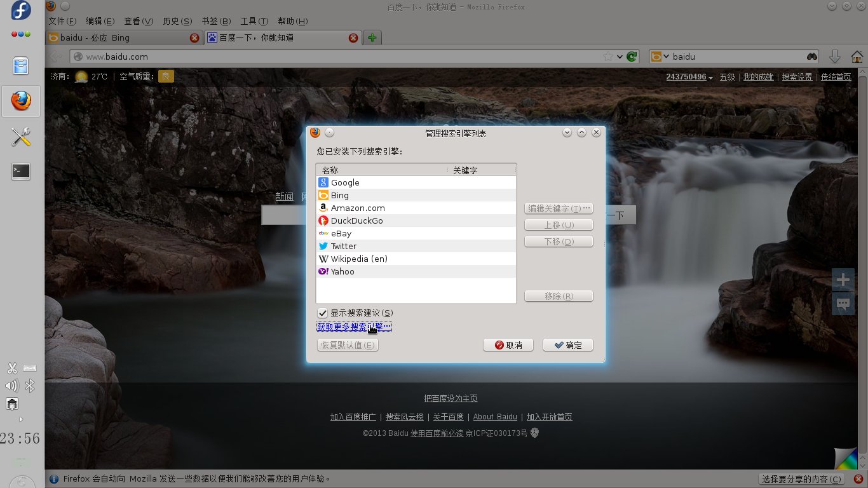The image size is (868, 488).
Task: Open the 历史(S) menu
Action: pos(177,22)
